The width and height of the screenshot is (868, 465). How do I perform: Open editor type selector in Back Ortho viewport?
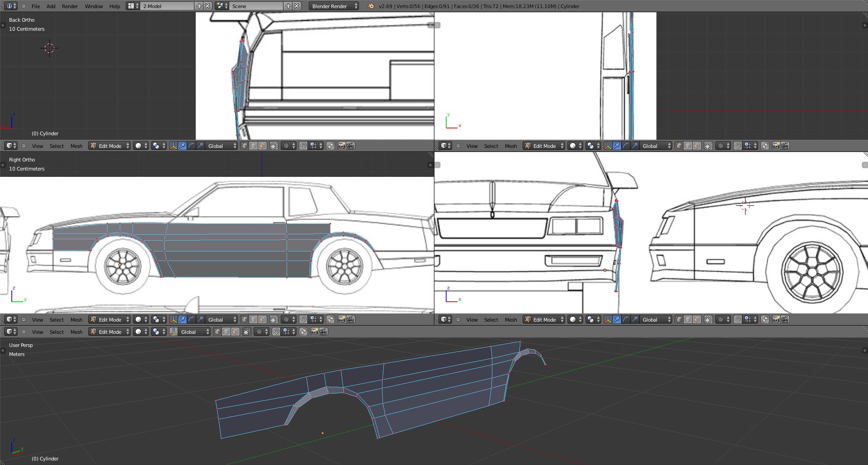tap(11, 146)
